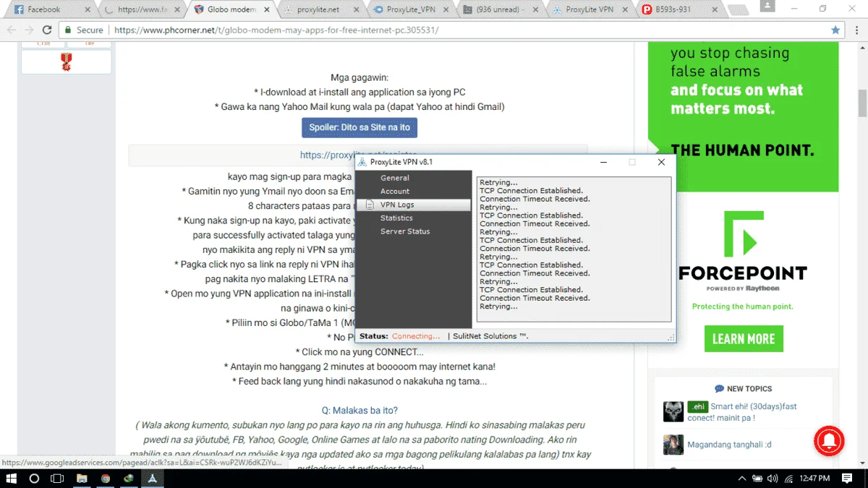Viewport: 868px width, 488px height.
Task: Click the phcorner.net address bar URL
Action: click(x=276, y=30)
